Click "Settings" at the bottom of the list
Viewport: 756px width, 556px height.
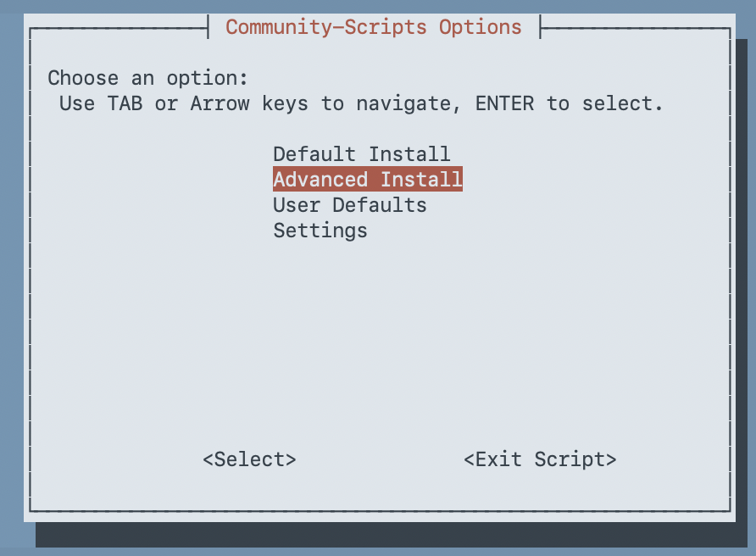click(320, 230)
